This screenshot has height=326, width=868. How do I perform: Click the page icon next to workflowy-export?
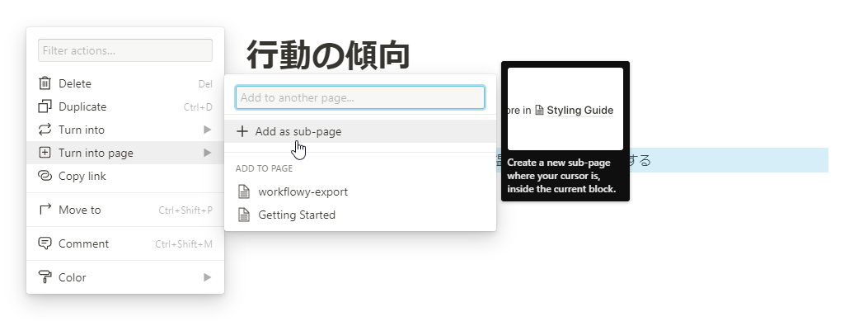tap(244, 191)
